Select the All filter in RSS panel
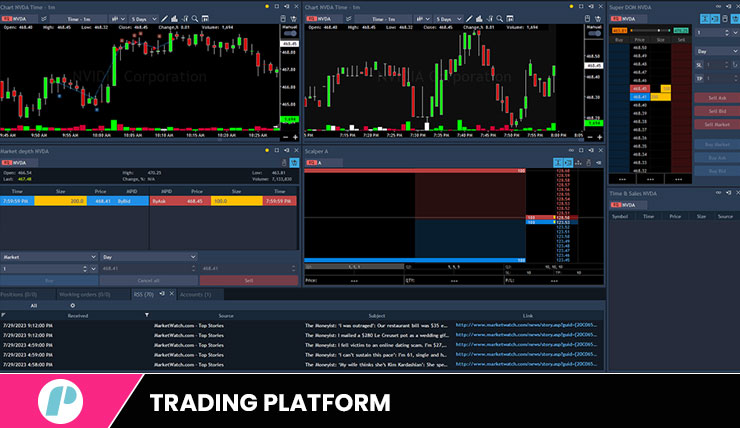The image size is (740, 428). (x=34, y=306)
